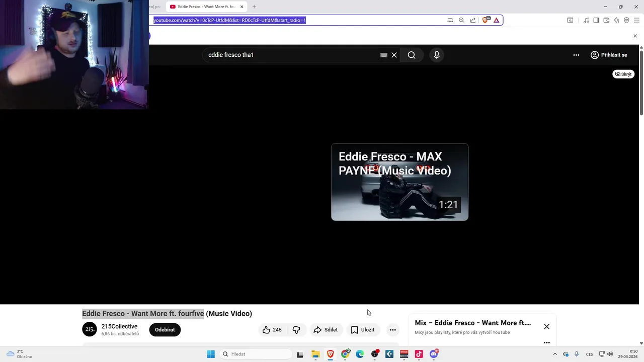Dislike the video

click(x=296, y=330)
